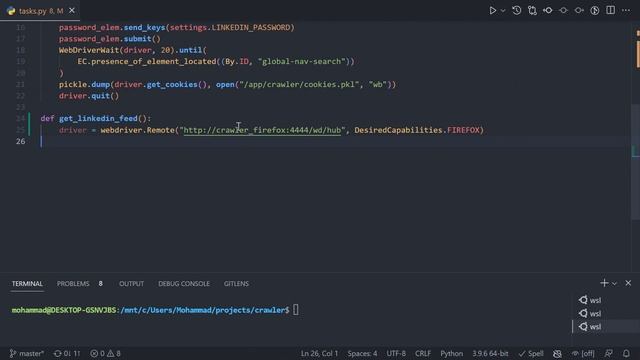Click the terminal prompt input area
The image size is (640, 360).
(x=296, y=310)
